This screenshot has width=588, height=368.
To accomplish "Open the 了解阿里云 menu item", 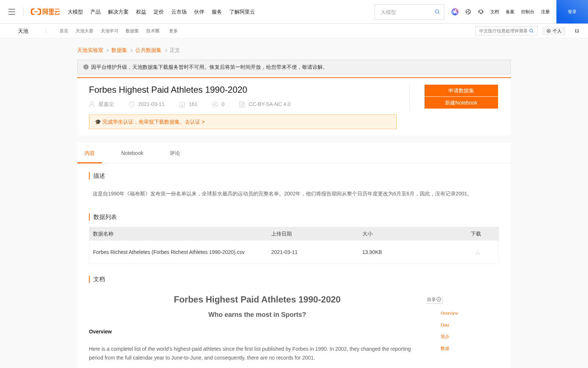I will 242,12.
